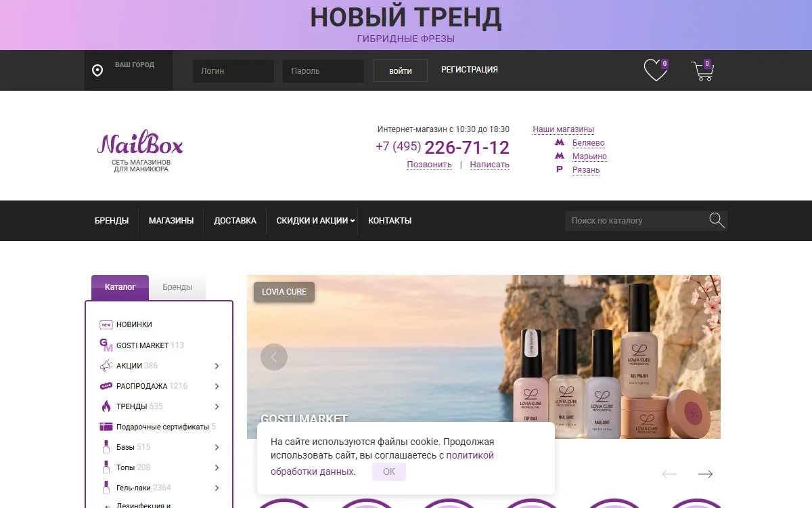The height and width of the screenshot is (508, 812).
Task: Focus the Логин input field
Action: pos(233,71)
